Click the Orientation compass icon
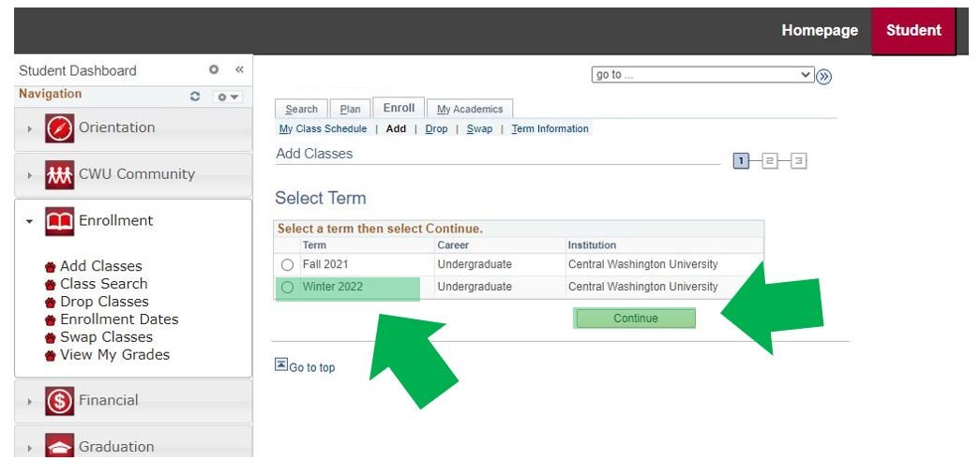This screenshot has width=980, height=475. (x=59, y=128)
